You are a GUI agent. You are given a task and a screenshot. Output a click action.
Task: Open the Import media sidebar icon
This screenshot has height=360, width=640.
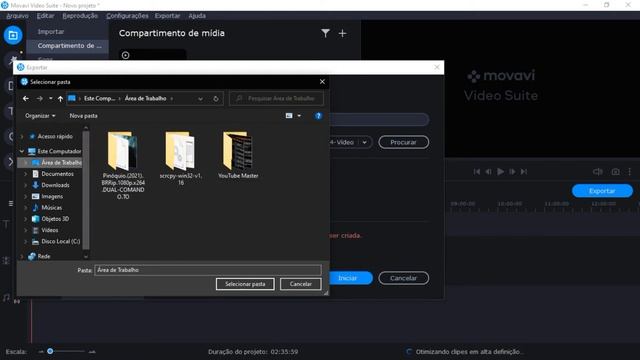[13, 35]
